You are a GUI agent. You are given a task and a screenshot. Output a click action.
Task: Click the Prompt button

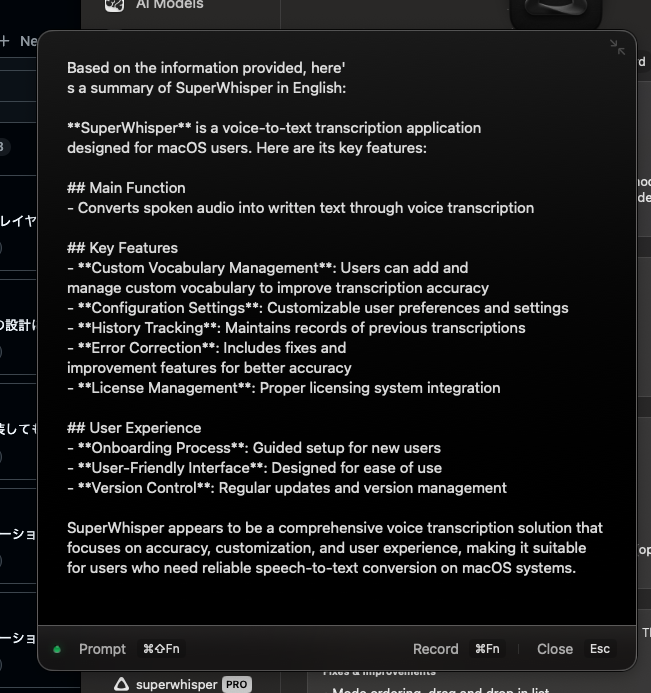tap(102, 649)
